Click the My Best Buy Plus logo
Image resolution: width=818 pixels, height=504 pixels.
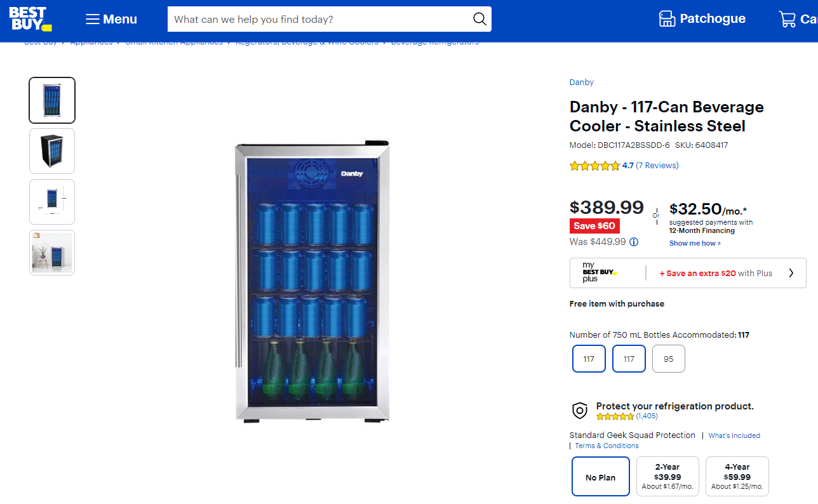(x=600, y=272)
